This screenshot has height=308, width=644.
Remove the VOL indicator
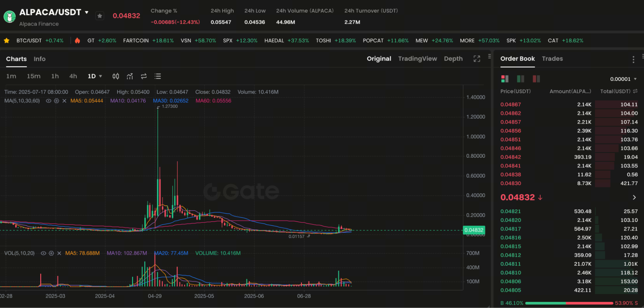pyautogui.click(x=59, y=253)
